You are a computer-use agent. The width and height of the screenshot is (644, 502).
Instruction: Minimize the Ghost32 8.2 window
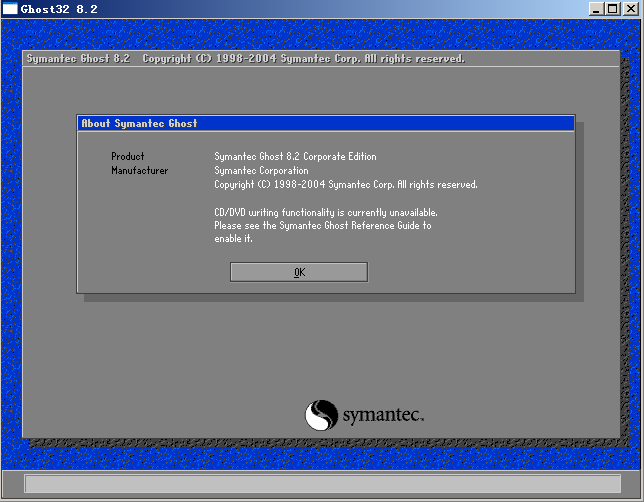pyautogui.click(x=596, y=9)
